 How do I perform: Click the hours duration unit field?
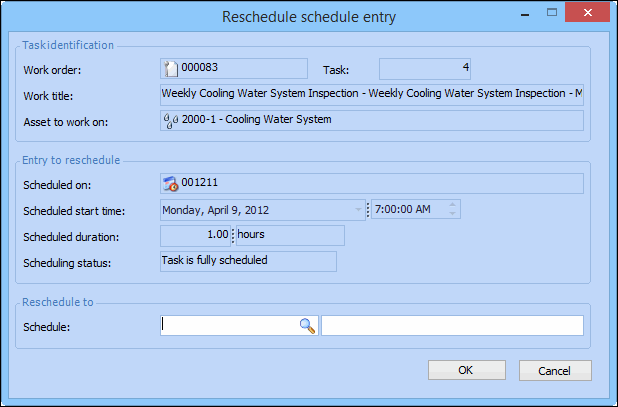pos(290,236)
